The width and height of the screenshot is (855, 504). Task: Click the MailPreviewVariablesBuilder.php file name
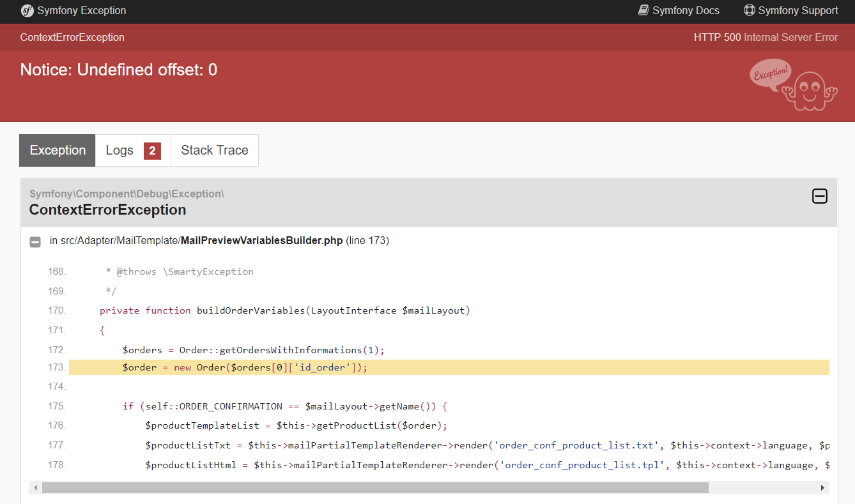[262, 241]
